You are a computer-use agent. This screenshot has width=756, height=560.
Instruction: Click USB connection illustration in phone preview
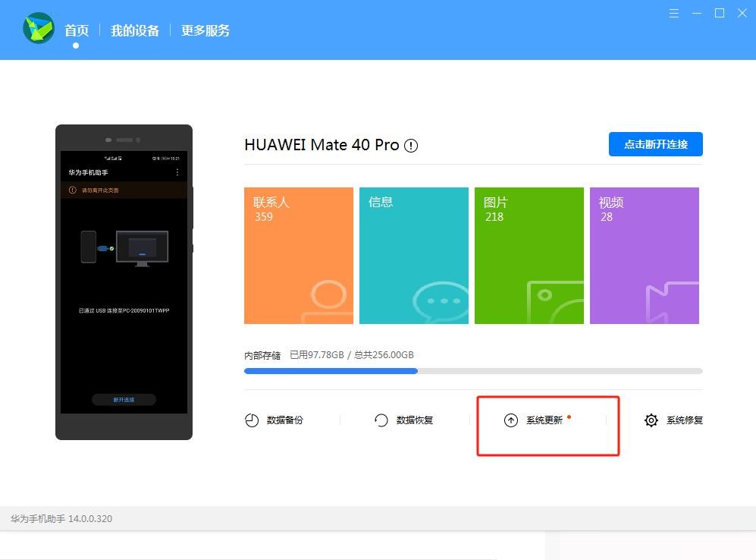coord(124,248)
